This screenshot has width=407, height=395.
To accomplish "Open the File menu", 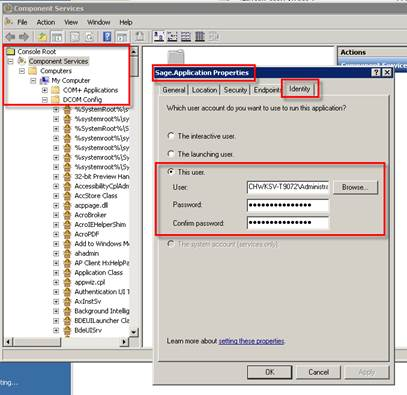I will (x=22, y=22).
